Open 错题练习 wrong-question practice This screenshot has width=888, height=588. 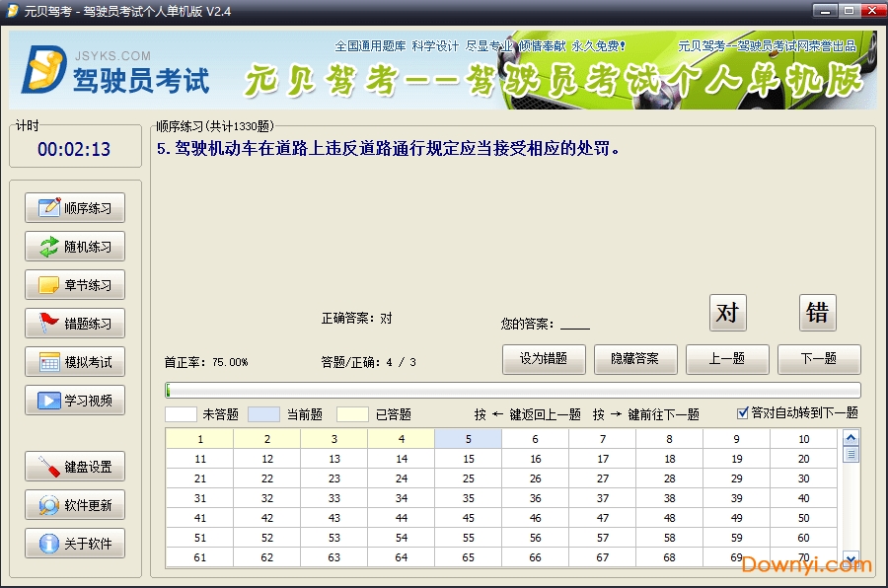coord(74,323)
